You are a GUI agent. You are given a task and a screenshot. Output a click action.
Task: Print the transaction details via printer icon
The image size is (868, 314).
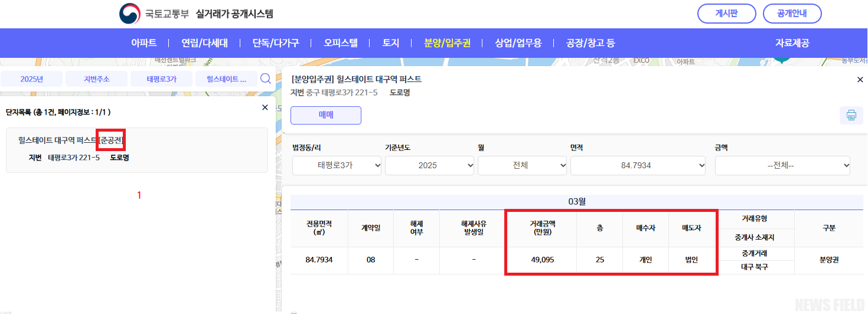tap(851, 116)
